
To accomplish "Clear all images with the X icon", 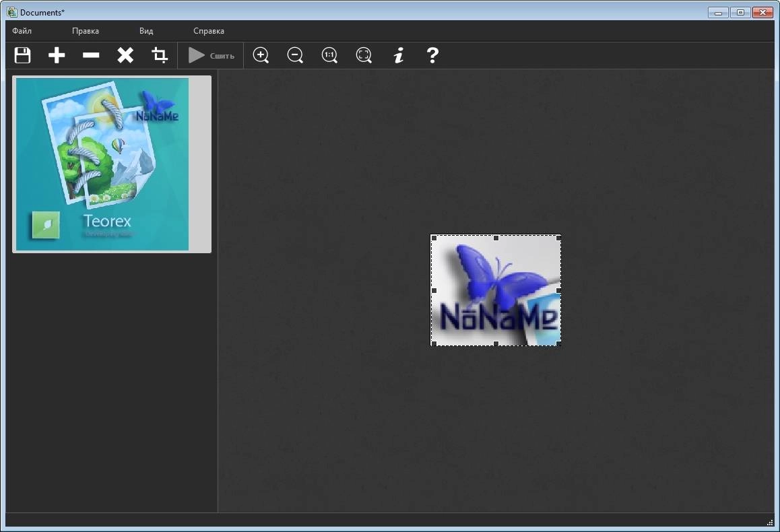I will 125,55.
